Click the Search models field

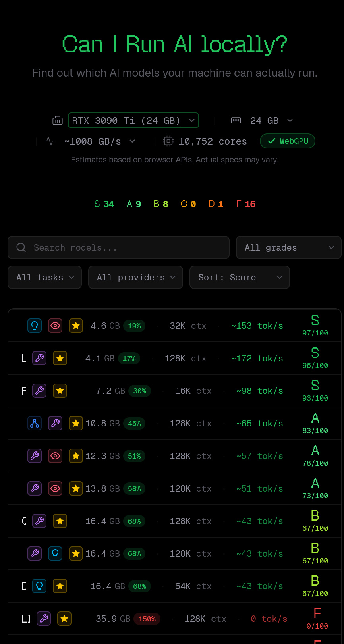tap(118, 248)
